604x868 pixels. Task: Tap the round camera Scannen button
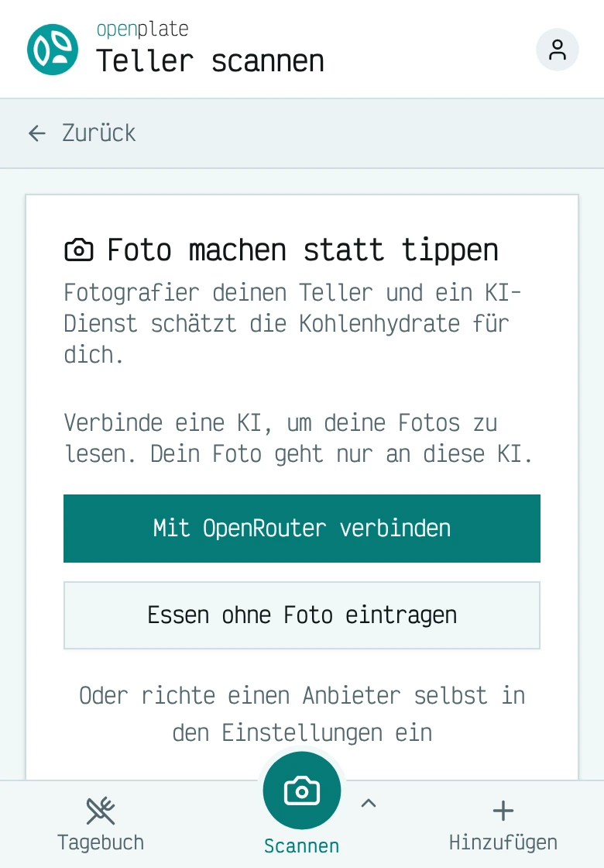301,790
